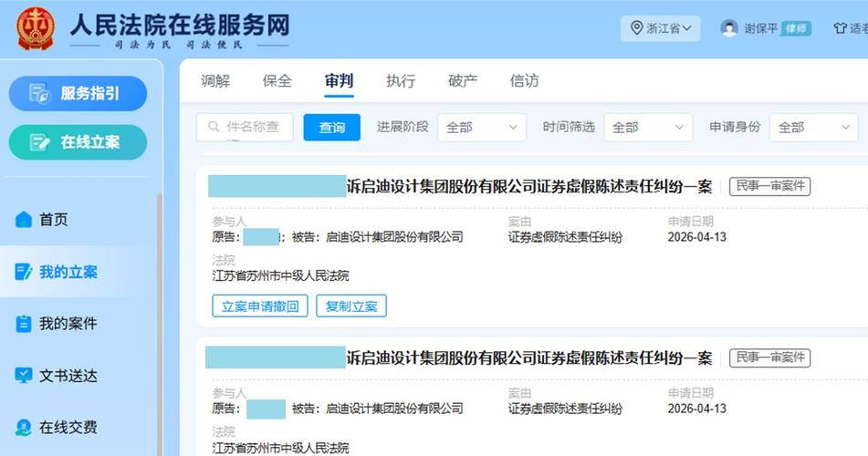Screen dimensions: 868x456
Task: Open 谢保平 user account name
Action: (760, 28)
